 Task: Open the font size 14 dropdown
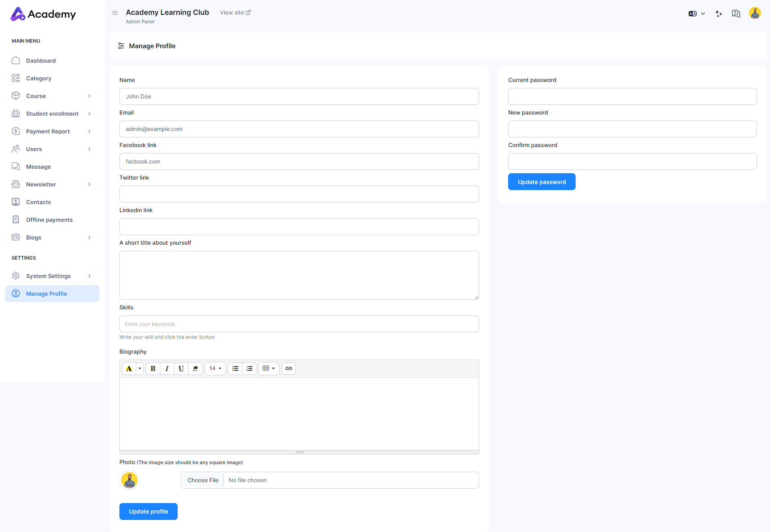(x=215, y=368)
